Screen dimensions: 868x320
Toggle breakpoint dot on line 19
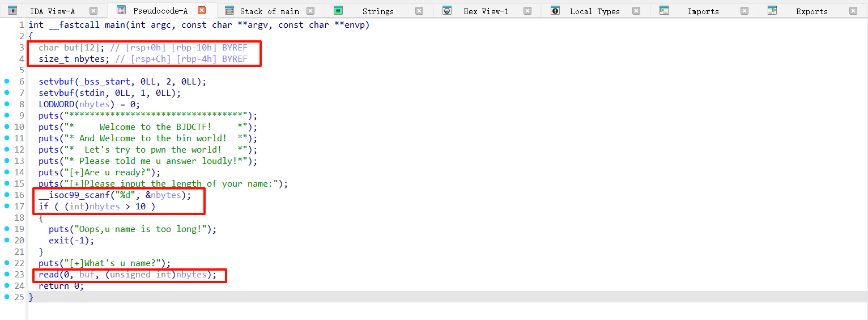7,229
